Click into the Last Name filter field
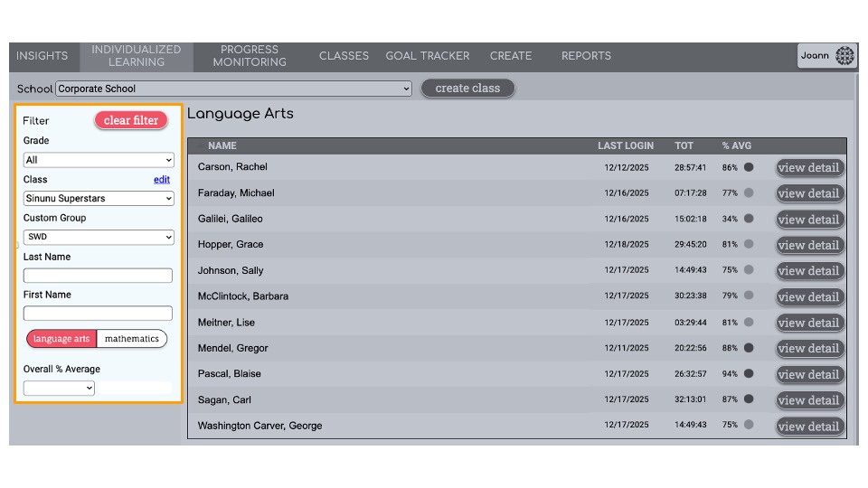868x488 pixels. (98, 275)
